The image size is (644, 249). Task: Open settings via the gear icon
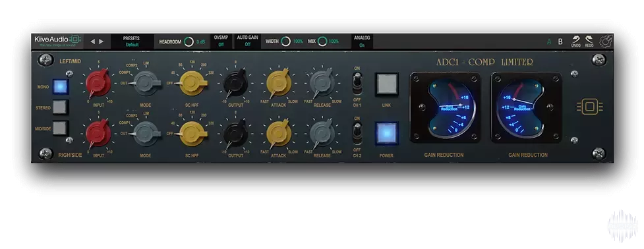tap(606, 41)
